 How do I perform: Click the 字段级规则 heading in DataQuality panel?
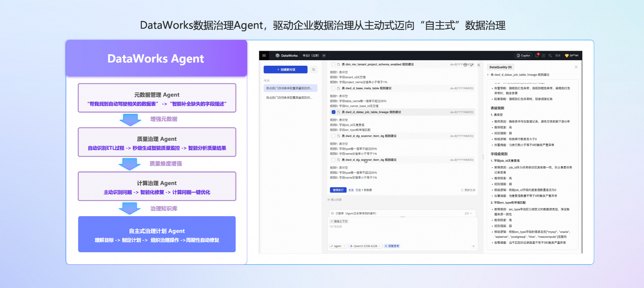tap(499, 154)
